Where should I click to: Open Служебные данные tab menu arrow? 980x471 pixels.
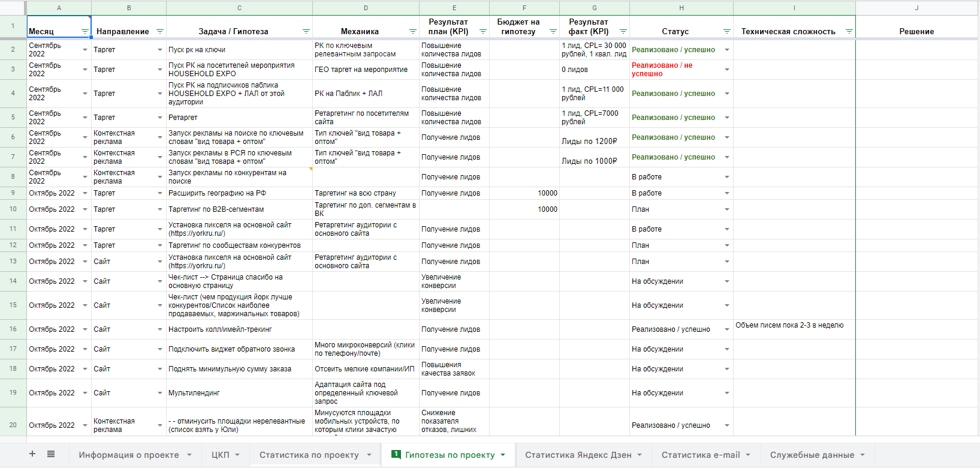[863, 455]
